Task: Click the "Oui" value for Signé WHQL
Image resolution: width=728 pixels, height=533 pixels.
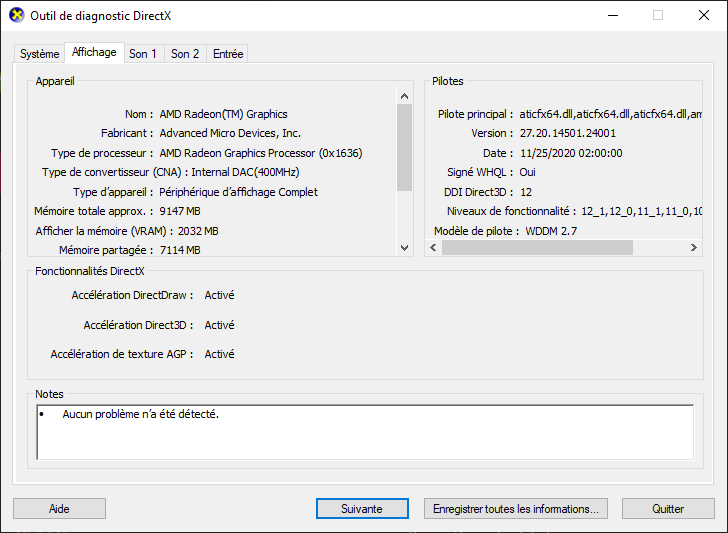Action: click(x=527, y=172)
